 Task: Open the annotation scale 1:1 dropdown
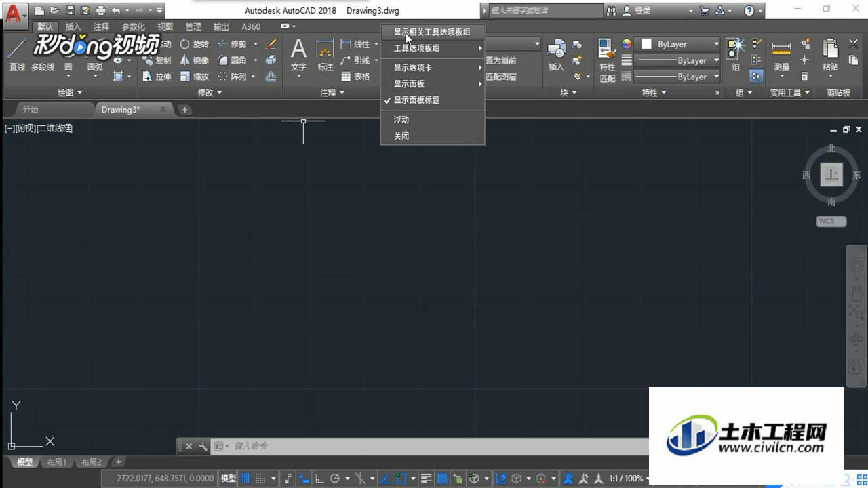pyautogui.click(x=630, y=479)
